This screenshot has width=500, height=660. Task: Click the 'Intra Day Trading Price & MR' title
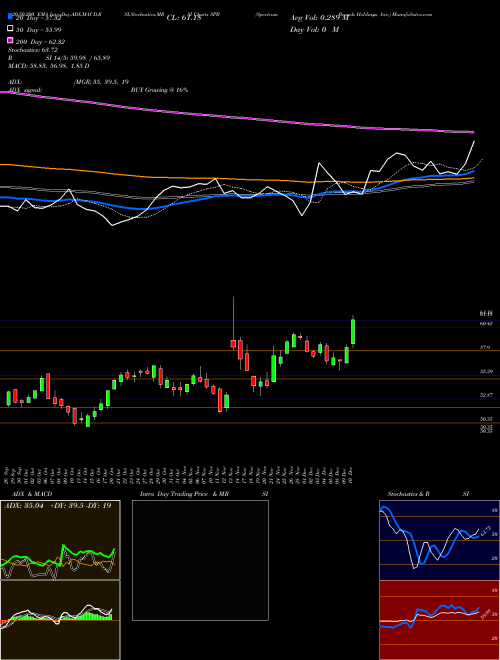[184, 494]
